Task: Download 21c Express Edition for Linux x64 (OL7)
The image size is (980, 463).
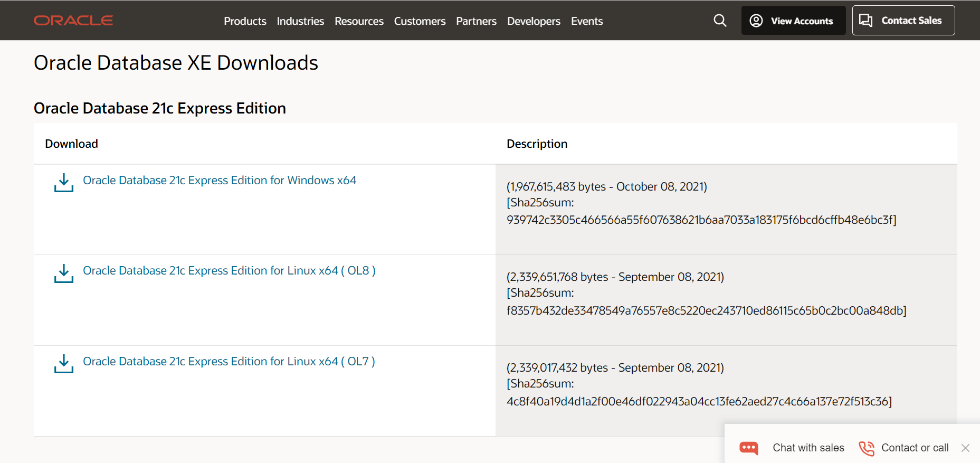Action: [229, 362]
